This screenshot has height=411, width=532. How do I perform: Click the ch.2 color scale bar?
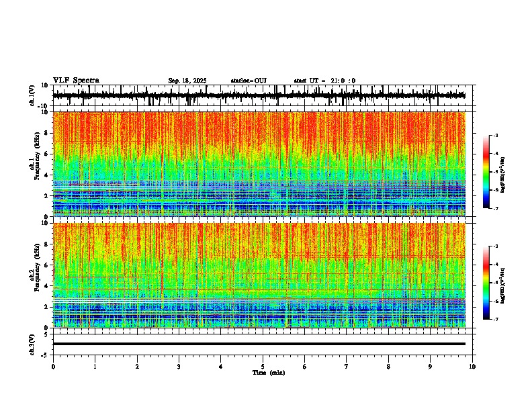(x=486, y=283)
